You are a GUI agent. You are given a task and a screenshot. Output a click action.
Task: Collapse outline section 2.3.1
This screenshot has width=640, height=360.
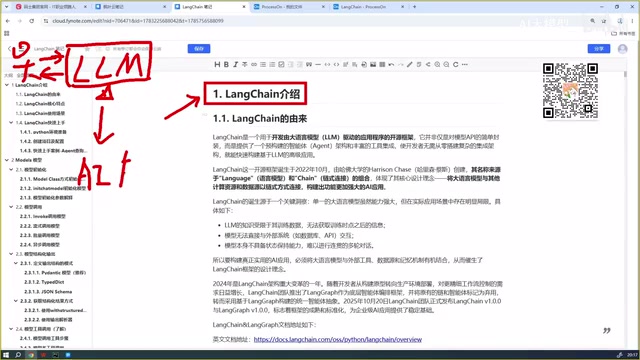coord(16,263)
